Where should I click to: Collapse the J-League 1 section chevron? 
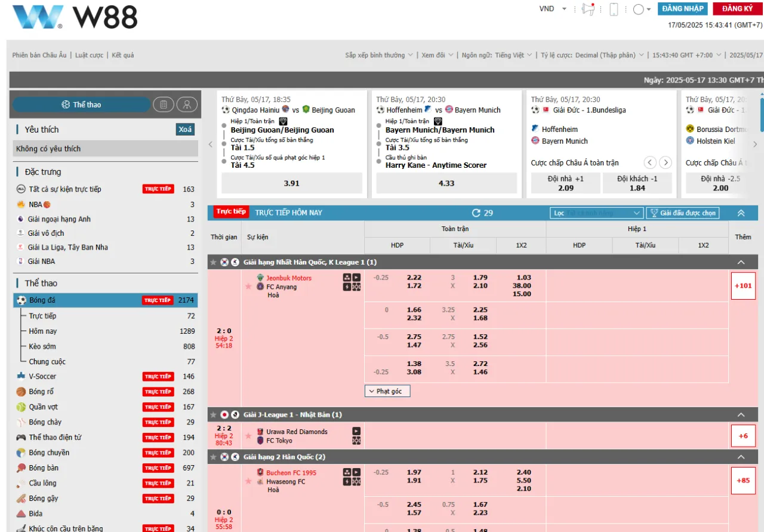[x=741, y=414]
